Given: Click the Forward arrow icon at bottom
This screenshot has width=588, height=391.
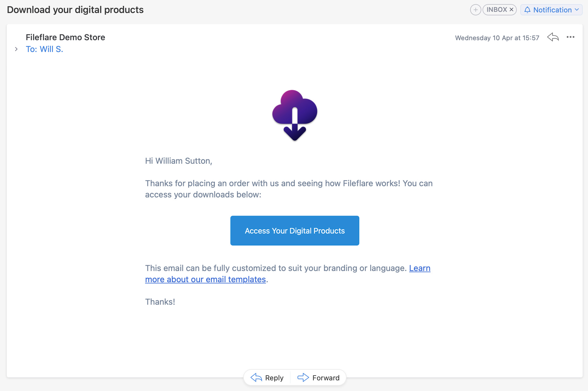Looking at the screenshot, I should click(303, 377).
